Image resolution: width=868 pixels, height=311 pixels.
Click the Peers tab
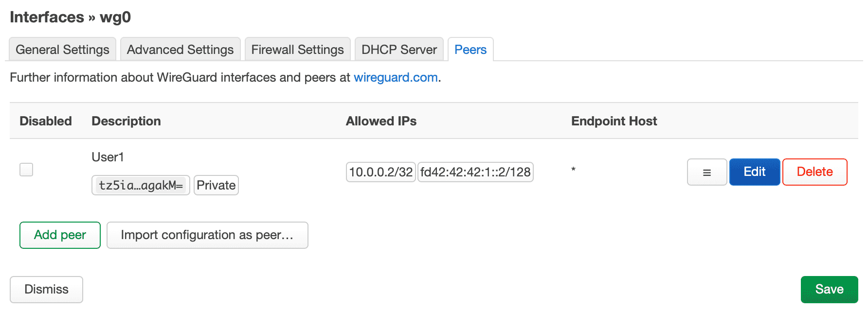470,50
